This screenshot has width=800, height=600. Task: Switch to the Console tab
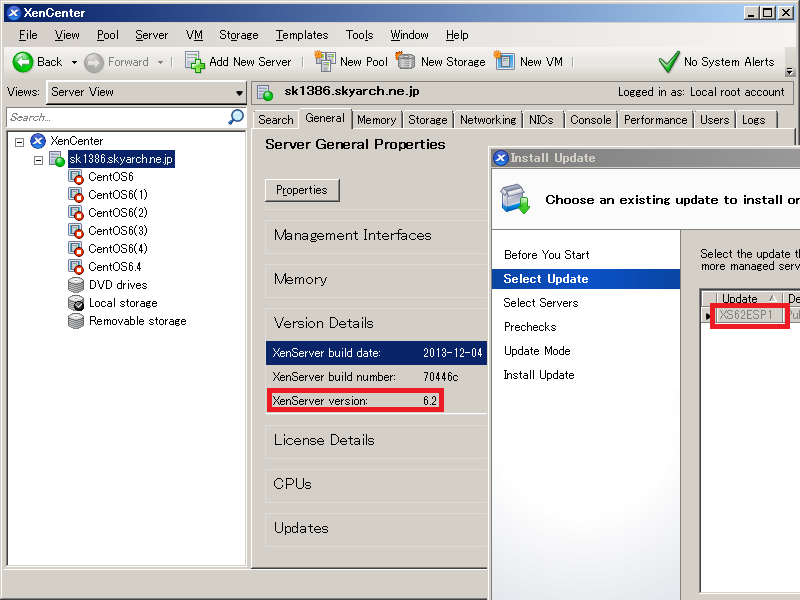coord(590,120)
